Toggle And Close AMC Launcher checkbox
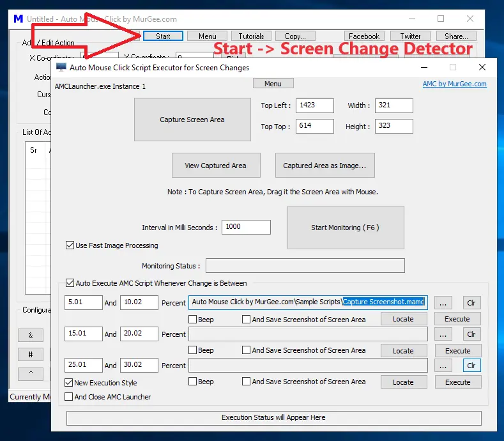 point(69,397)
